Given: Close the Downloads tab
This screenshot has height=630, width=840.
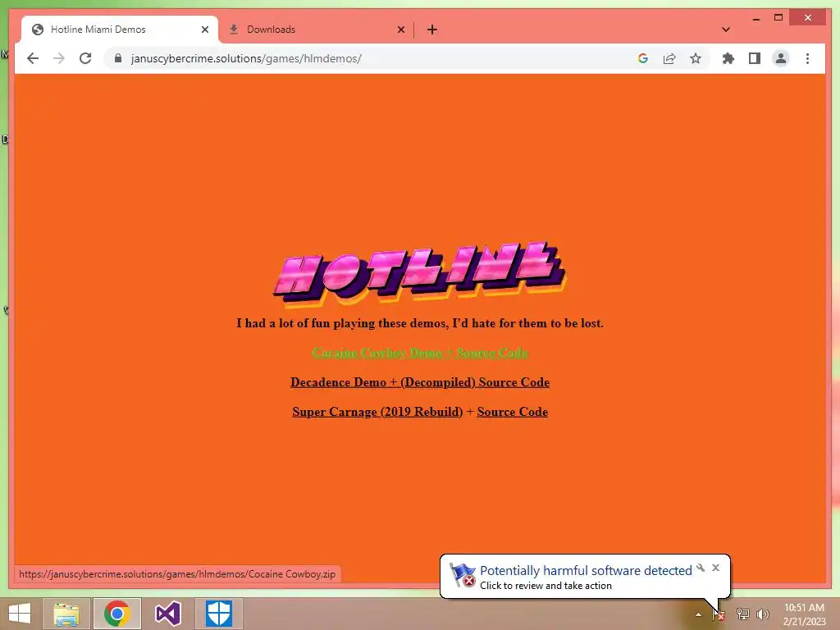Looking at the screenshot, I should click(400, 30).
